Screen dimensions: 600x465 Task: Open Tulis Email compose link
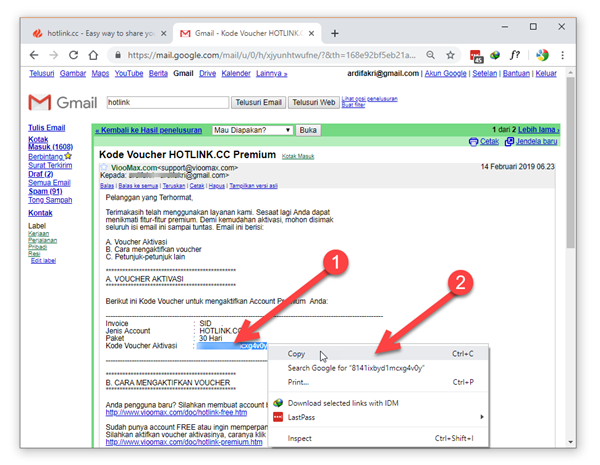click(47, 128)
